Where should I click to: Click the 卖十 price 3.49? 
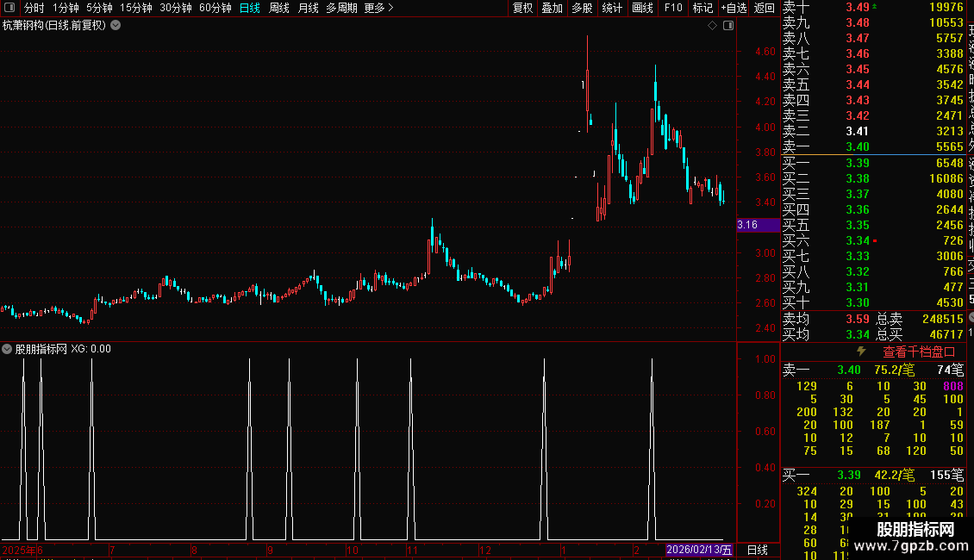point(858,7)
